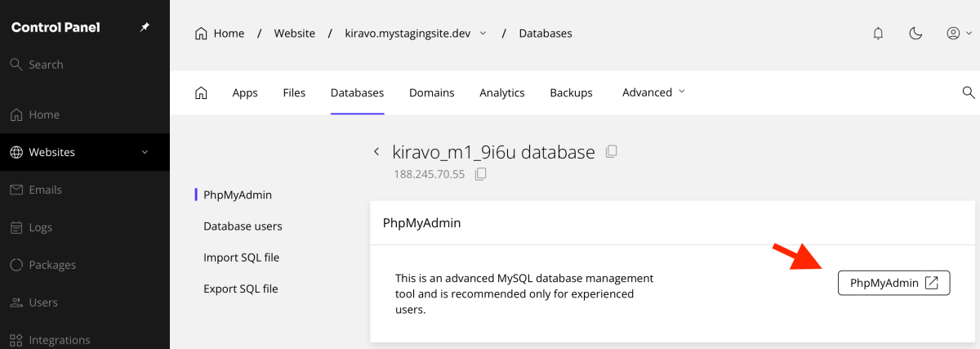Screen dimensions: 980x349
Task: Click the kiravo_m1_9i6u database heading
Action: tap(493, 152)
